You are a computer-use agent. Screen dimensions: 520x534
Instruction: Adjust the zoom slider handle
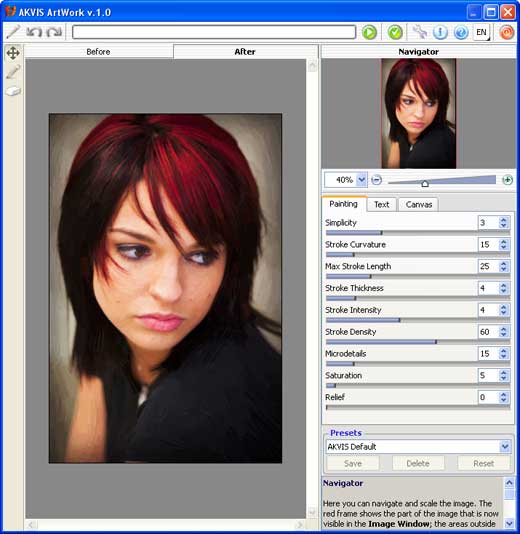425,184
